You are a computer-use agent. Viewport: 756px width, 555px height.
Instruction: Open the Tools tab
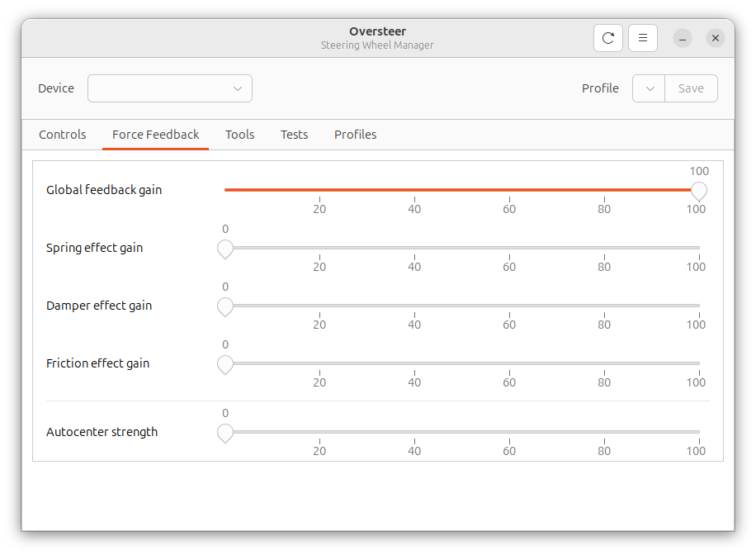[x=239, y=135]
